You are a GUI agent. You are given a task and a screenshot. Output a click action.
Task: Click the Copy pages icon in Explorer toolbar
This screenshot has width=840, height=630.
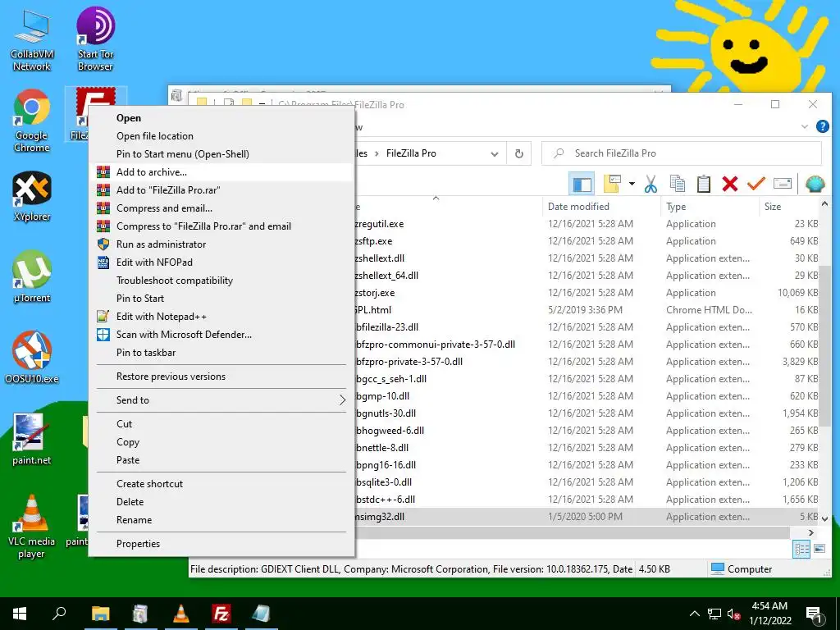click(x=677, y=184)
